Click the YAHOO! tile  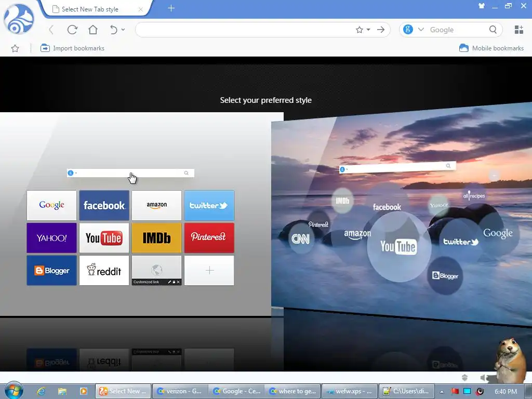coord(51,238)
